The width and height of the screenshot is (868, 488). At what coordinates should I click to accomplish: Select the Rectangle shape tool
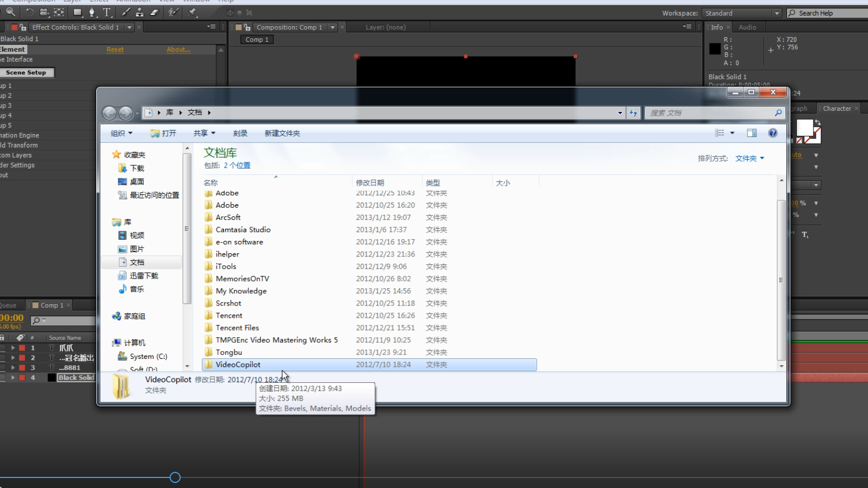tap(78, 12)
